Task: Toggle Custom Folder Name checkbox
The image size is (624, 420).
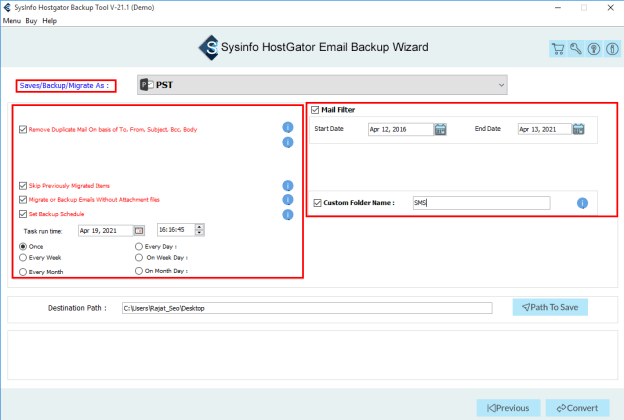Action: [x=317, y=203]
